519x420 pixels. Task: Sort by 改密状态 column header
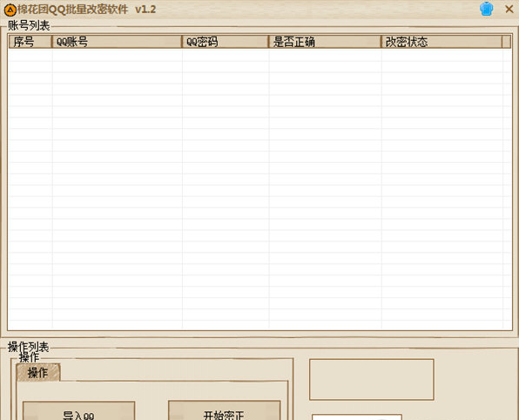(x=441, y=42)
